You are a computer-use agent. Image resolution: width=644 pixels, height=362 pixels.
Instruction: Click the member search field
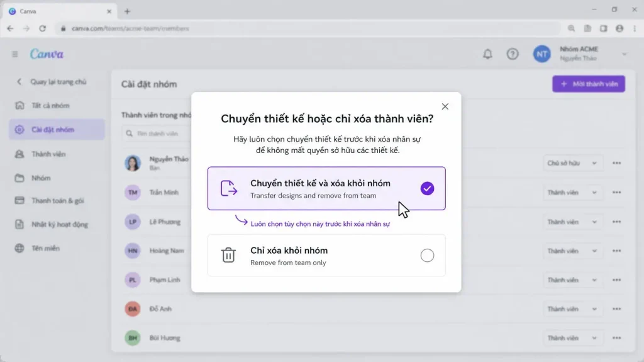(157, 133)
